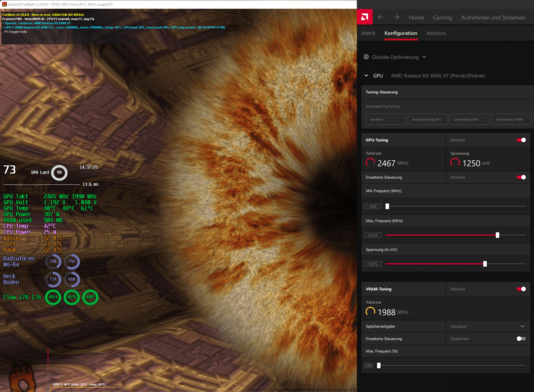Open the Speicherzeitgabe Standard dropdown
534x392 pixels.
coord(488,326)
